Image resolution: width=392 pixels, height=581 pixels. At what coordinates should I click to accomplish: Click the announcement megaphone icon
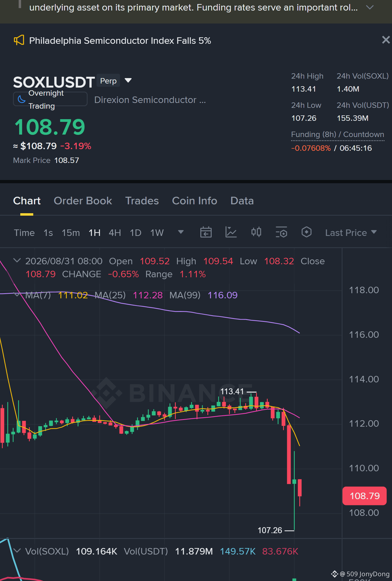(x=19, y=40)
